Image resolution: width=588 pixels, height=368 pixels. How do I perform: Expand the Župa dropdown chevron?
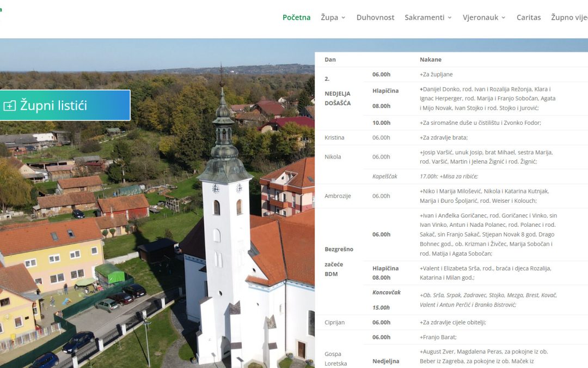[343, 17]
